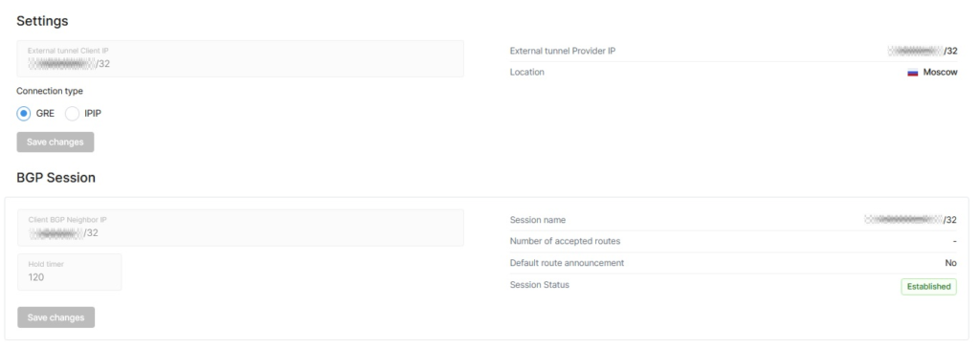The height and width of the screenshot is (349, 980).
Task: Click the Number of accepted routes label
Action: click(x=565, y=241)
